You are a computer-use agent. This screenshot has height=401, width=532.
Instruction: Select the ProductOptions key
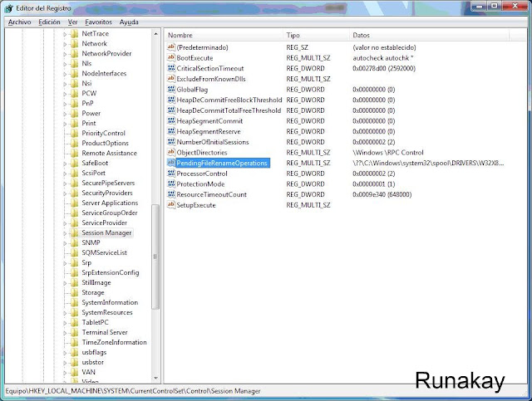pos(106,143)
